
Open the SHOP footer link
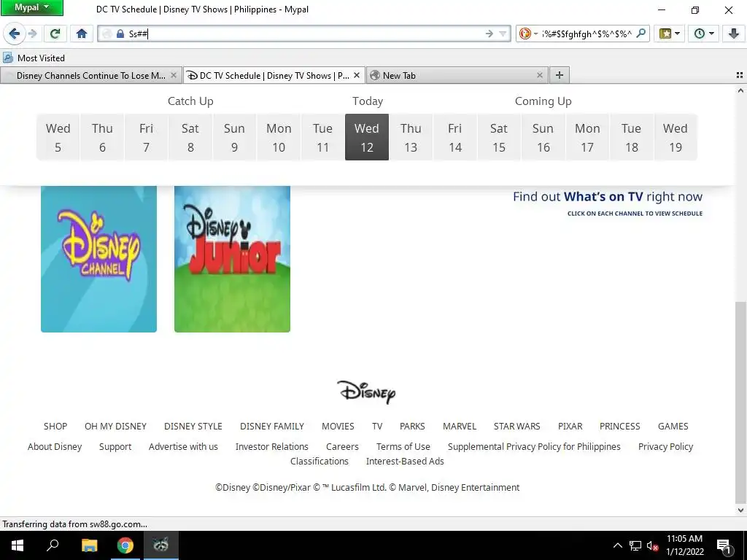[55, 426]
